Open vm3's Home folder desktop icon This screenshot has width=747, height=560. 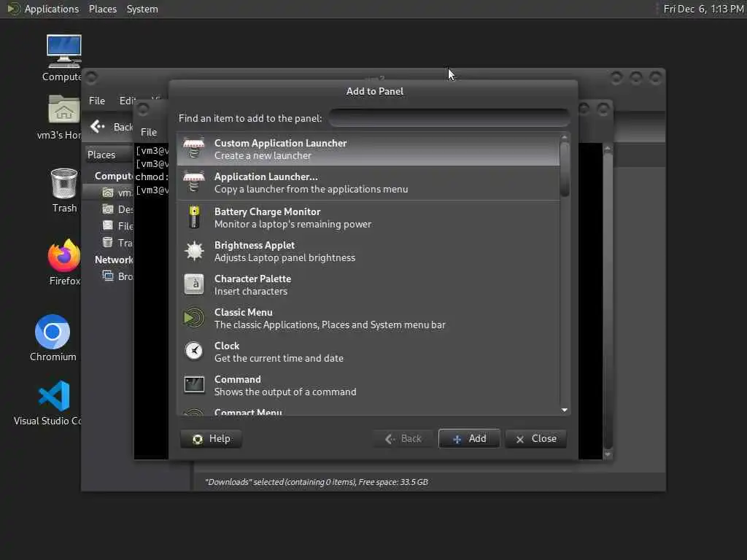click(x=64, y=109)
